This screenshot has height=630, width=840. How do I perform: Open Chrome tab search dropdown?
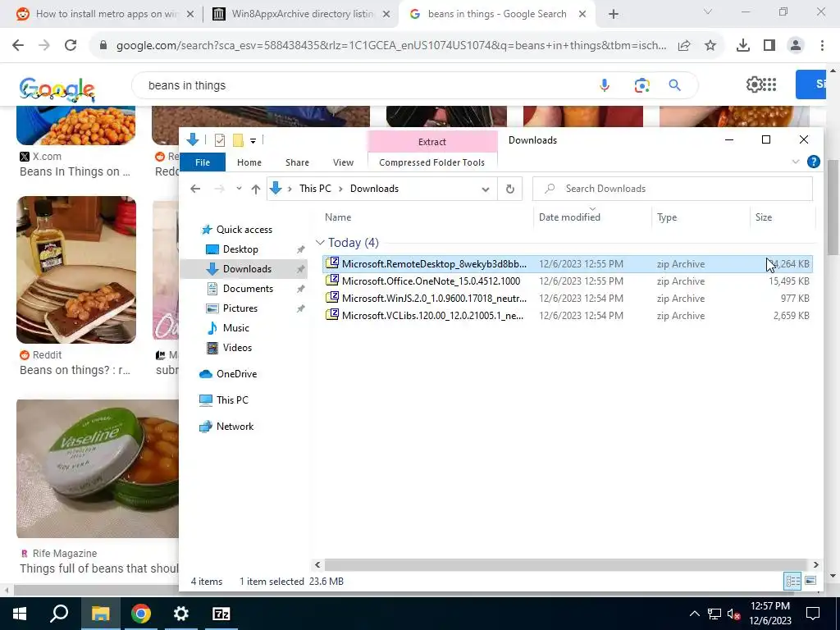click(x=708, y=11)
